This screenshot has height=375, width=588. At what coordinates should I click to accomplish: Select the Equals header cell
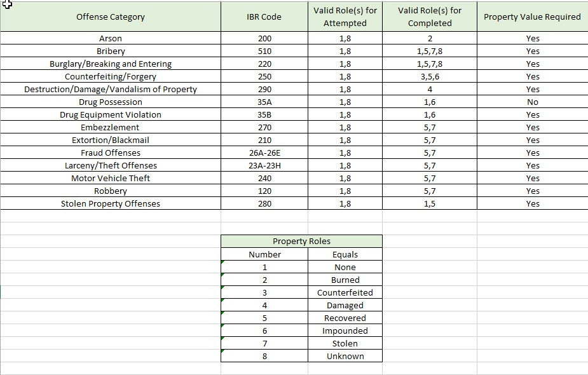click(x=345, y=255)
